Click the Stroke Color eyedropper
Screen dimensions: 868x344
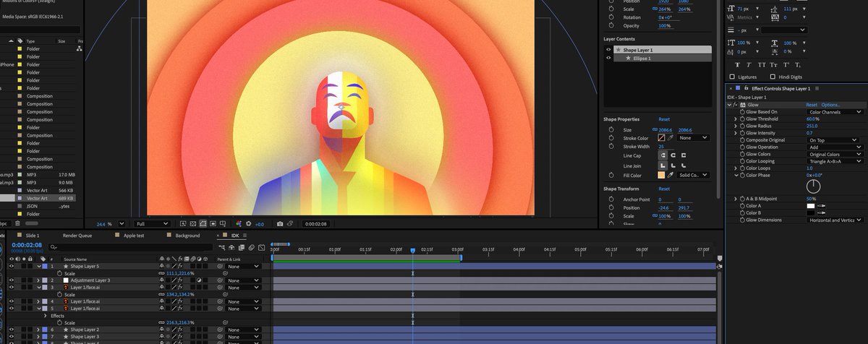(671, 137)
